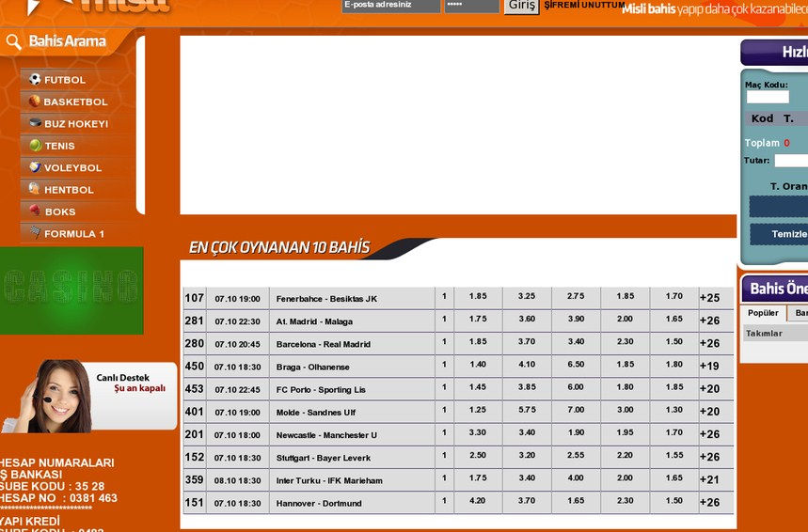The image size is (808, 532).
Task: Open the green CASINO banner
Action: point(71,290)
